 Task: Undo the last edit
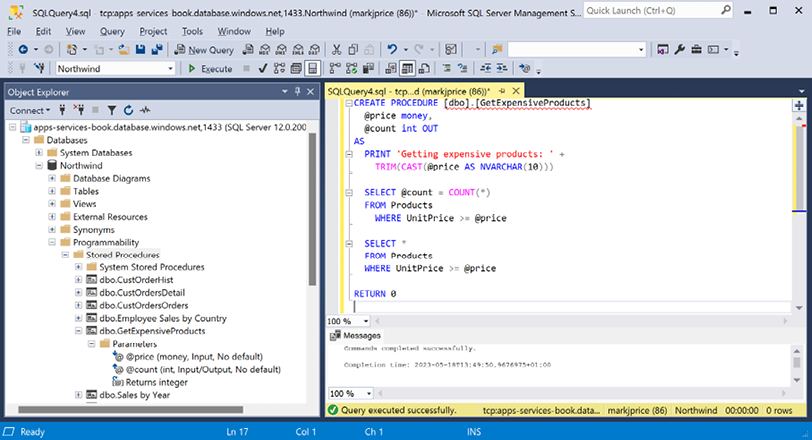pyautogui.click(x=392, y=50)
